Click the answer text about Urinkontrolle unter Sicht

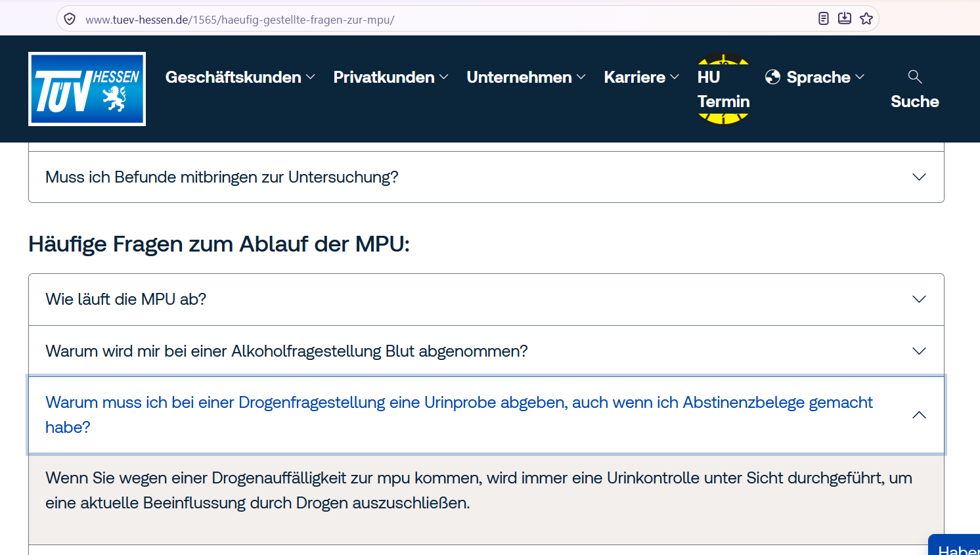[479, 491]
